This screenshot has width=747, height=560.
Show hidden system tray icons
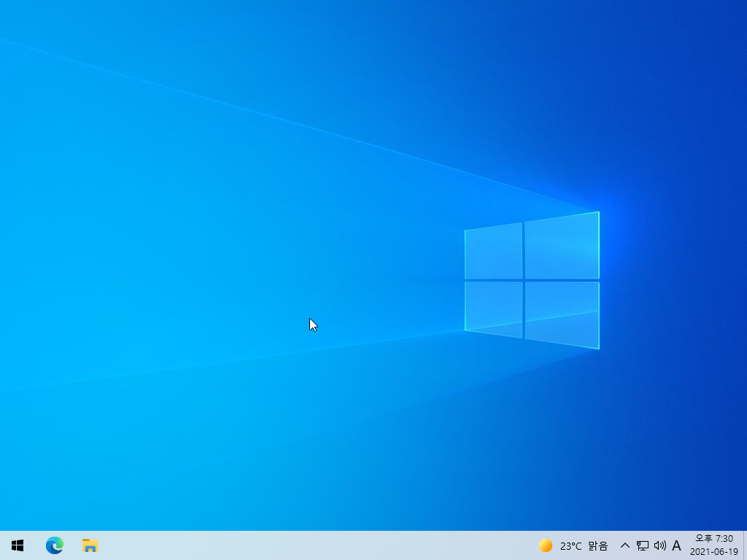(625, 545)
